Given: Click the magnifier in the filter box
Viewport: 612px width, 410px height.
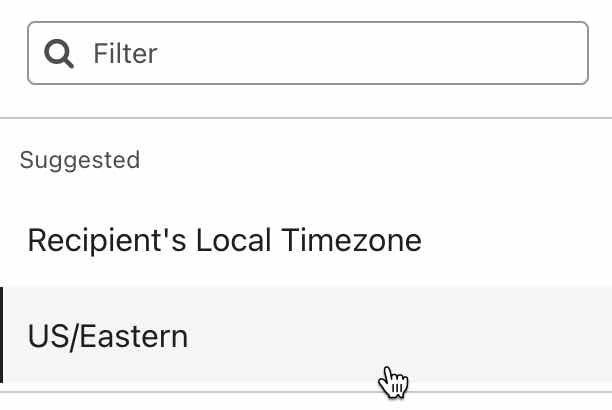Looking at the screenshot, I should 60,53.
